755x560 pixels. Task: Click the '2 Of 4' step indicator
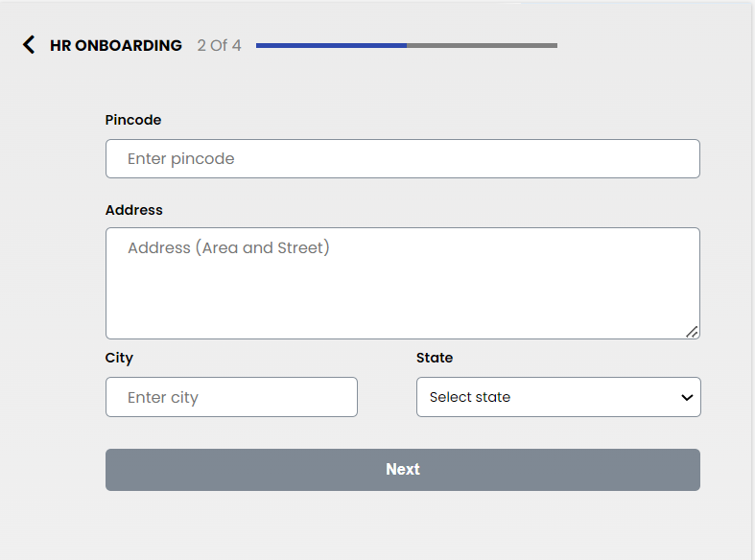coord(219,45)
